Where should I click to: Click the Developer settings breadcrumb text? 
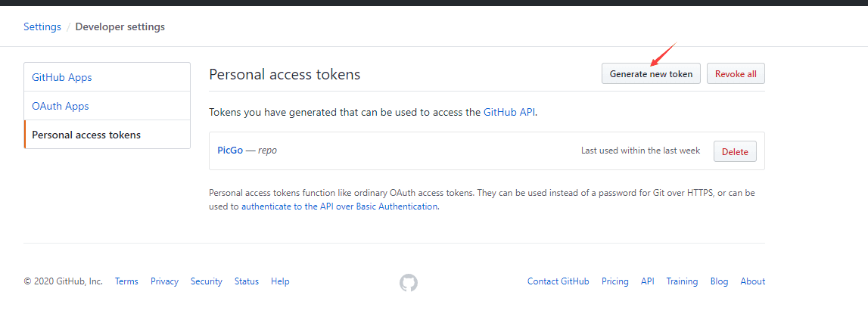pyautogui.click(x=120, y=26)
